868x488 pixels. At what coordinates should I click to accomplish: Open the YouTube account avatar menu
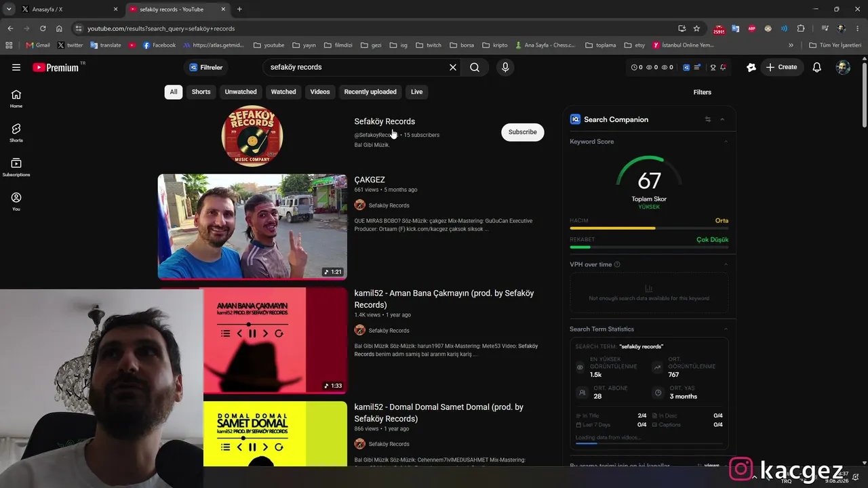click(x=843, y=67)
